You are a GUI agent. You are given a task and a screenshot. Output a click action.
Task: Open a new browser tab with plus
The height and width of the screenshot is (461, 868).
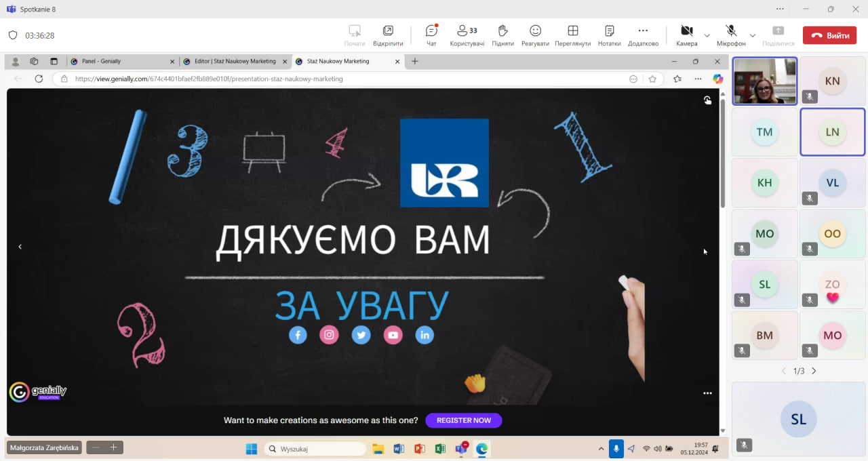pos(415,61)
